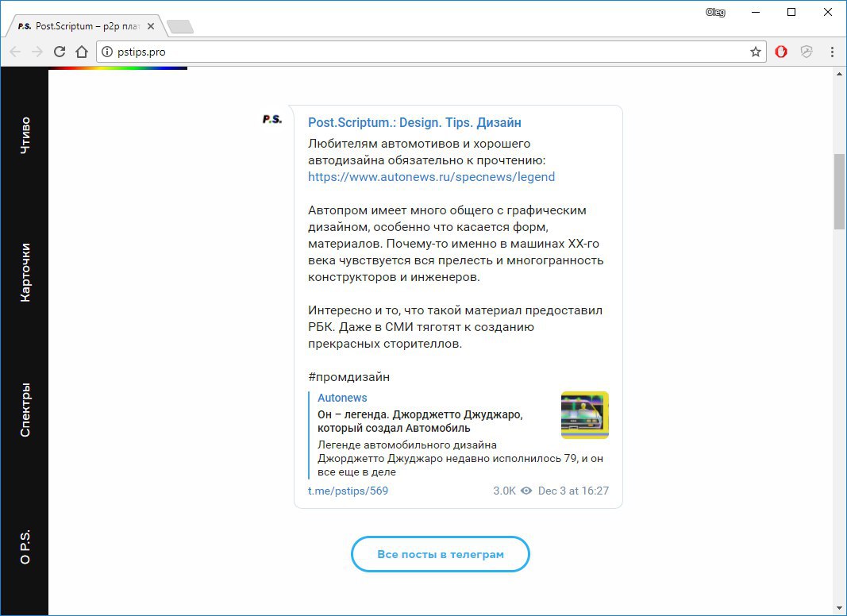Click article description text Легенде автомобильного дизайна
This screenshot has width=847, height=616.
pos(460,458)
